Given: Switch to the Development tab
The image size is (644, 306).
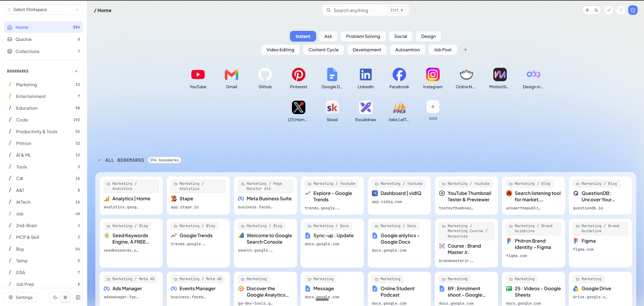Looking at the screenshot, I should click(x=367, y=50).
